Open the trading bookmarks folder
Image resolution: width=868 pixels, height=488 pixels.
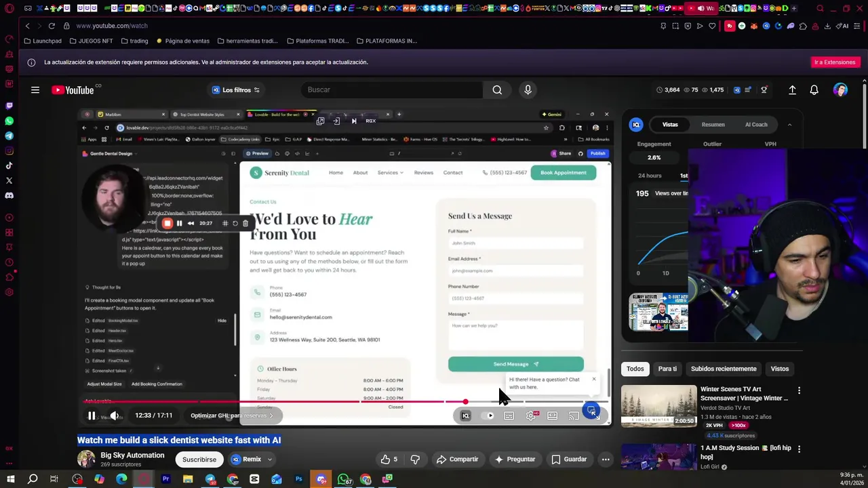click(x=135, y=41)
